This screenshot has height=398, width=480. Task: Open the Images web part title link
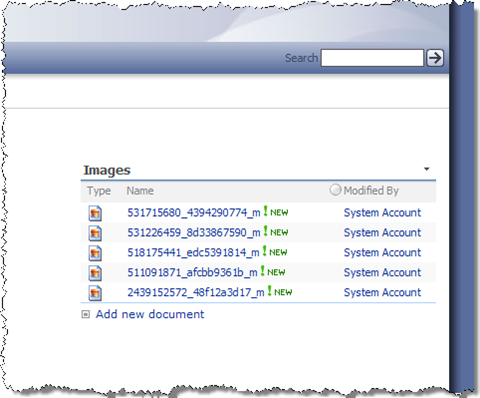(107, 170)
